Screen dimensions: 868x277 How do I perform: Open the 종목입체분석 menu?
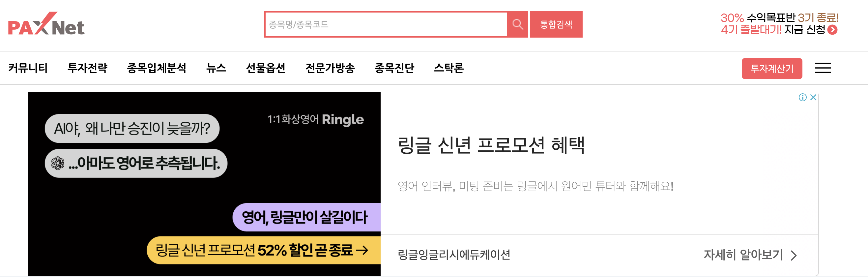[x=157, y=68]
